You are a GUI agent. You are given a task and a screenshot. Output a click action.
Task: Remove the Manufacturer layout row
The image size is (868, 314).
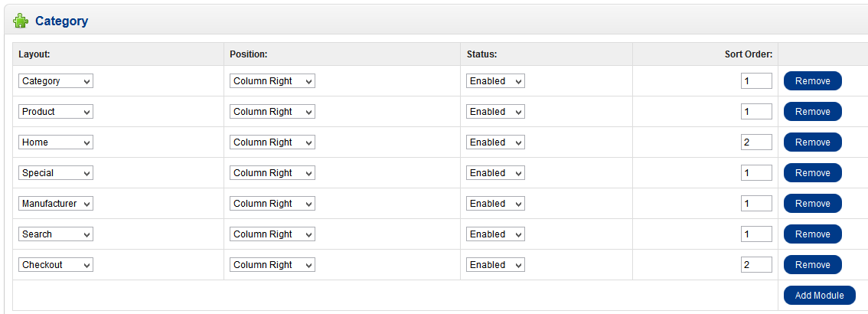(x=812, y=204)
